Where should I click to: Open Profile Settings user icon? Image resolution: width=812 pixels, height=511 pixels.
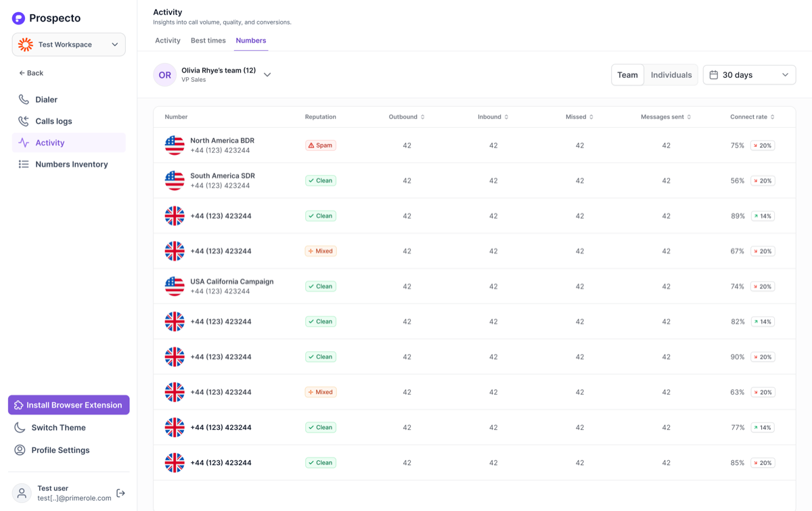point(20,450)
